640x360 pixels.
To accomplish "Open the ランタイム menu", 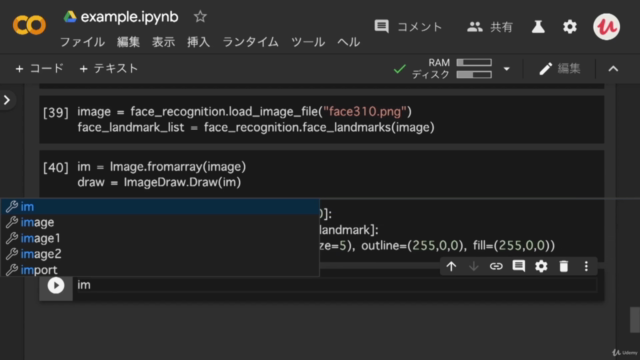I will [x=250, y=42].
